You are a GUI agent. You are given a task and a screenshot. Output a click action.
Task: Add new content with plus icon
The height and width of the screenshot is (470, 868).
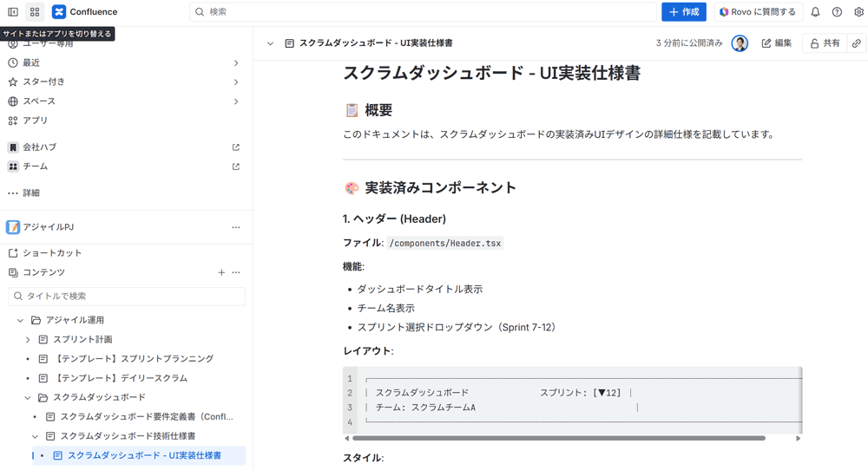tap(221, 272)
